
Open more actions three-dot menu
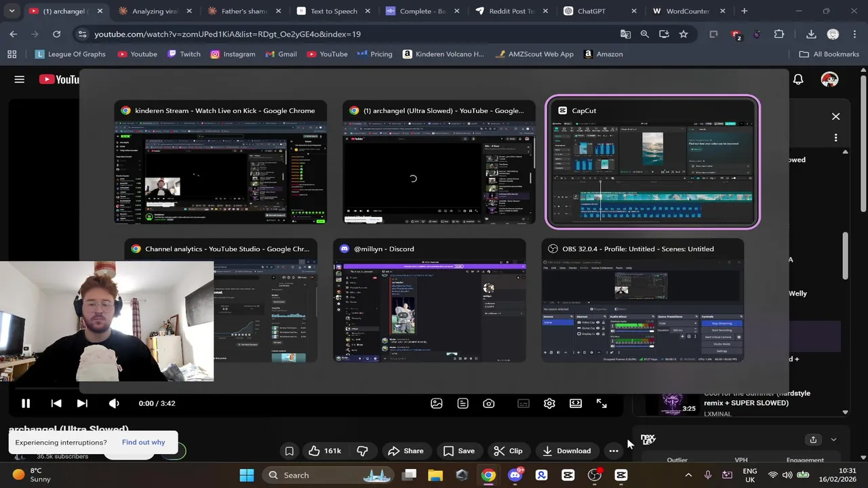(x=614, y=451)
